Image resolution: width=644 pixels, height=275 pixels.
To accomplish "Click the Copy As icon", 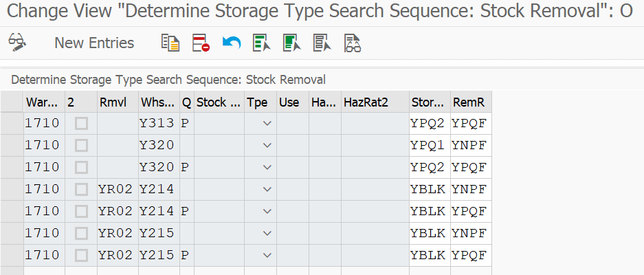I will pos(170,43).
